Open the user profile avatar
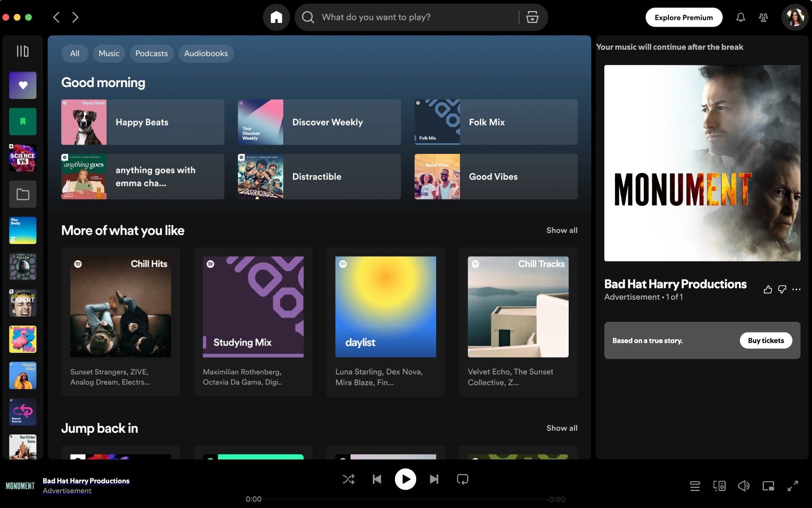812x508 pixels. [x=795, y=17]
